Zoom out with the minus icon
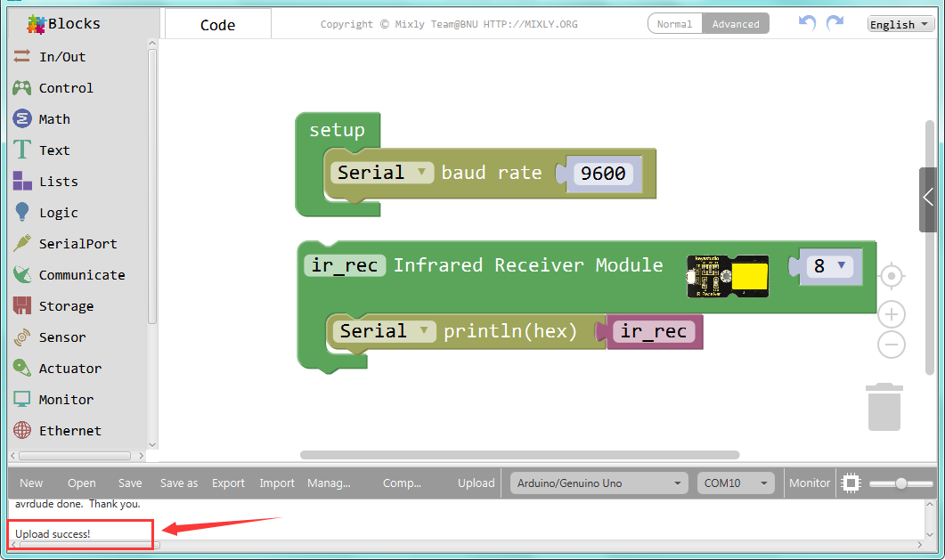Screen dimensions: 945x560 click(x=892, y=345)
